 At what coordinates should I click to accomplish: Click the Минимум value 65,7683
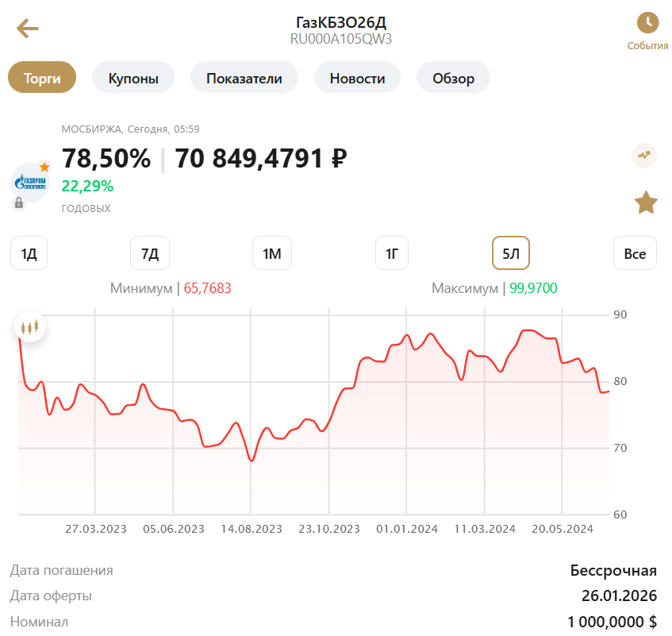pyautogui.click(x=207, y=288)
